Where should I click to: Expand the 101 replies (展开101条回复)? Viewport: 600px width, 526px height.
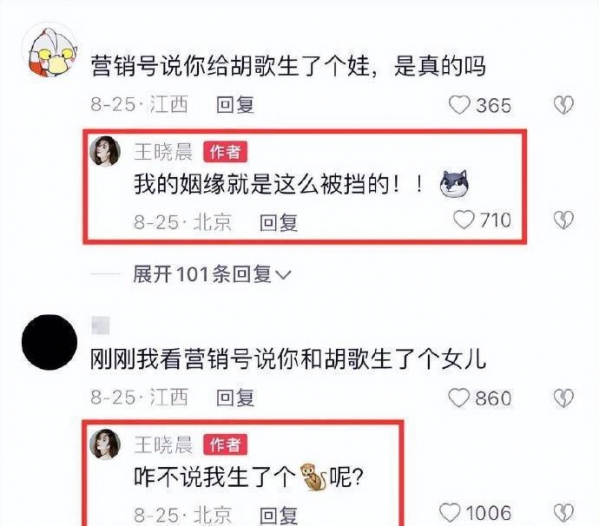[212, 274]
